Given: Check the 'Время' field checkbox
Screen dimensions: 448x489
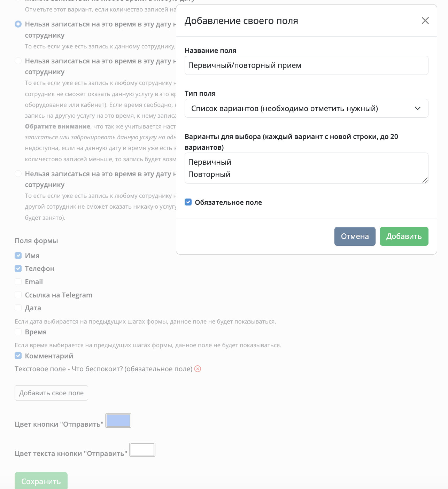Looking at the screenshot, I should coord(18,332).
